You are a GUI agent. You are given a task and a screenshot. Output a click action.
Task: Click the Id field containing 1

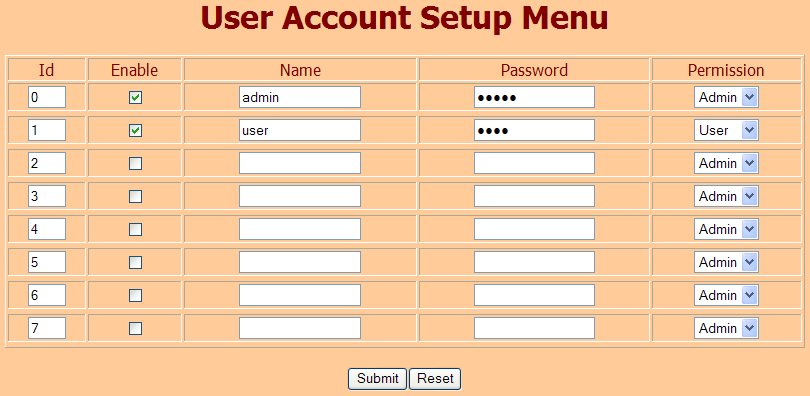tap(47, 130)
